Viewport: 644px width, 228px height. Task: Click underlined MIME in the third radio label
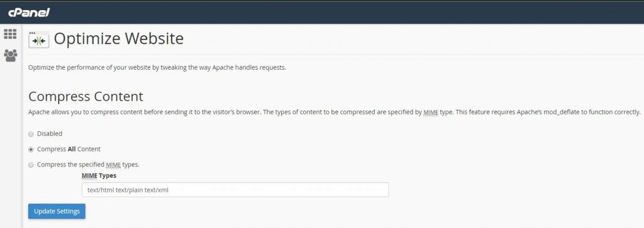[x=113, y=165]
